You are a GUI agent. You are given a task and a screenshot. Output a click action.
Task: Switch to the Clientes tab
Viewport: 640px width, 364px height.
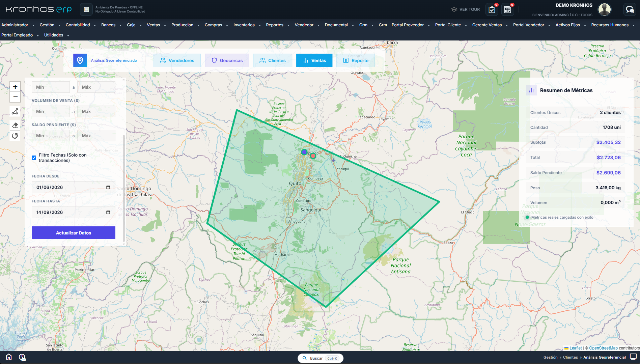pyautogui.click(x=273, y=60)
